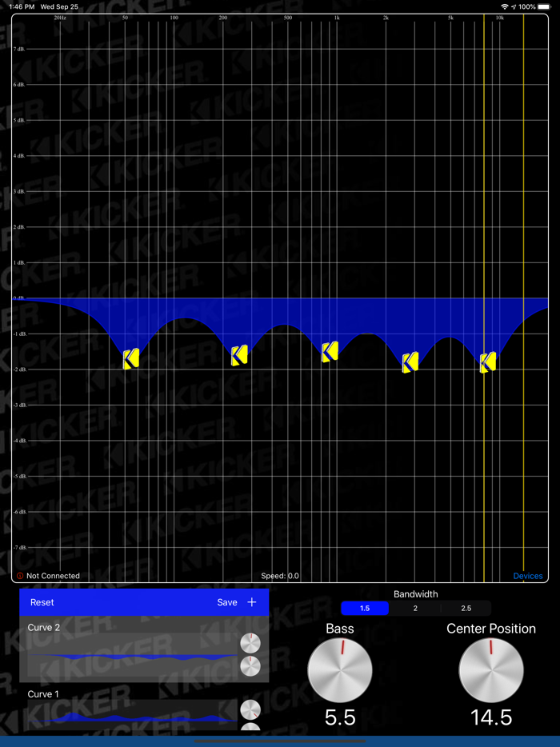Click the Center Position value 14.5
This screenshot has height=747, width=560.
click(x=491, y=717)
